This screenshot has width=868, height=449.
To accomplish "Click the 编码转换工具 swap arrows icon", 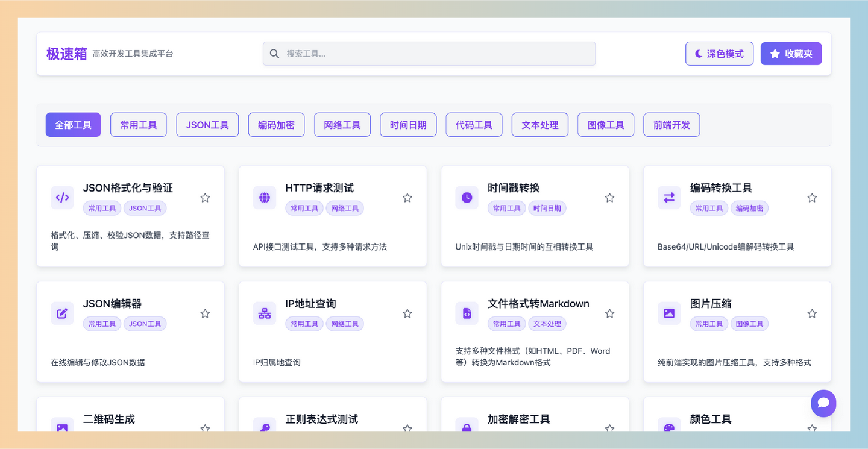I will [x=669, y=198].
